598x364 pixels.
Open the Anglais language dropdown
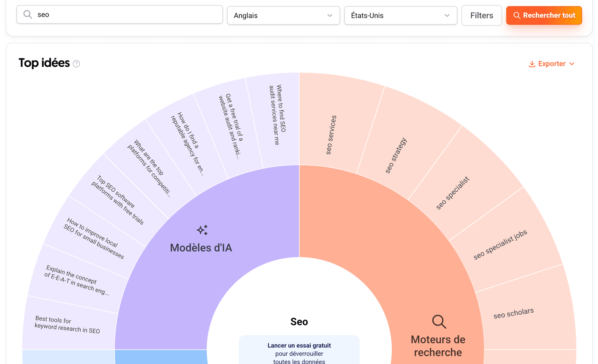[283, 15]
